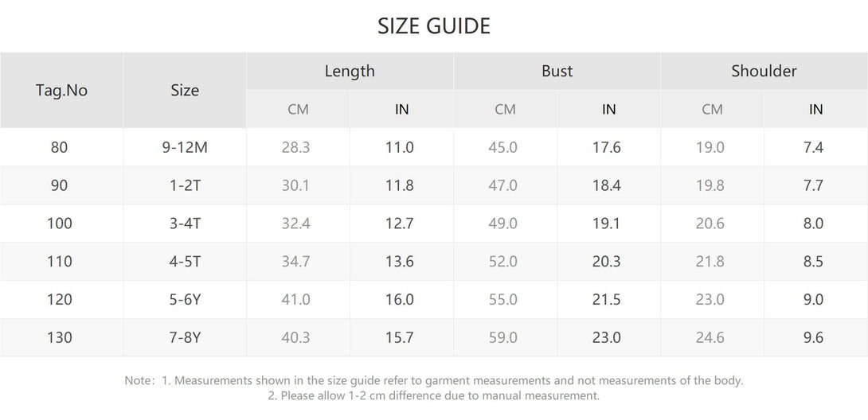Click the Bust header cell
868x420 pixels.
[557, 72]
